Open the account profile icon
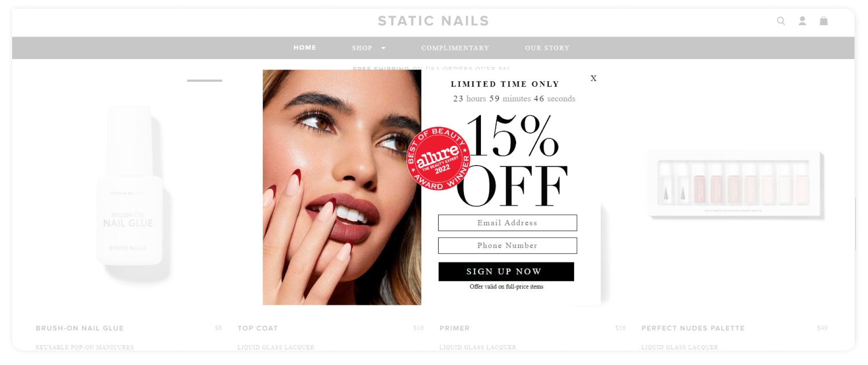This screenshot has width=868, height=365. (x=802, y=21)
